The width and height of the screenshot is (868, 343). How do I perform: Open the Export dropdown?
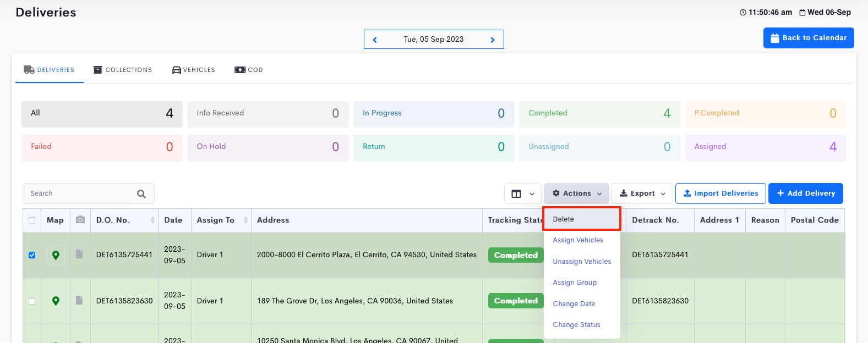tap(642, 193)
